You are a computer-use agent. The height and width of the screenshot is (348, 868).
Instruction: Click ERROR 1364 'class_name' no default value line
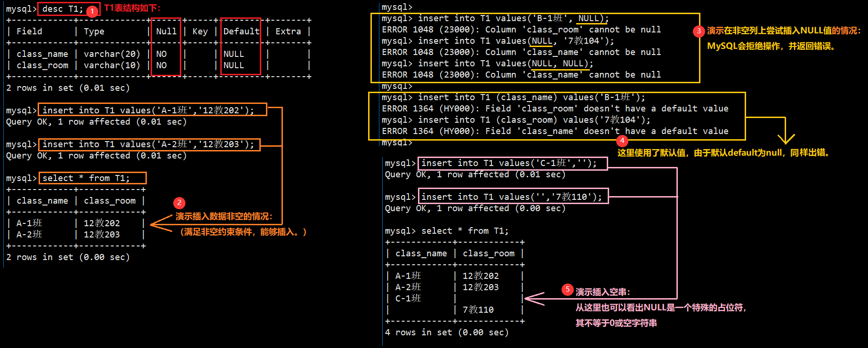click(555, 131)
